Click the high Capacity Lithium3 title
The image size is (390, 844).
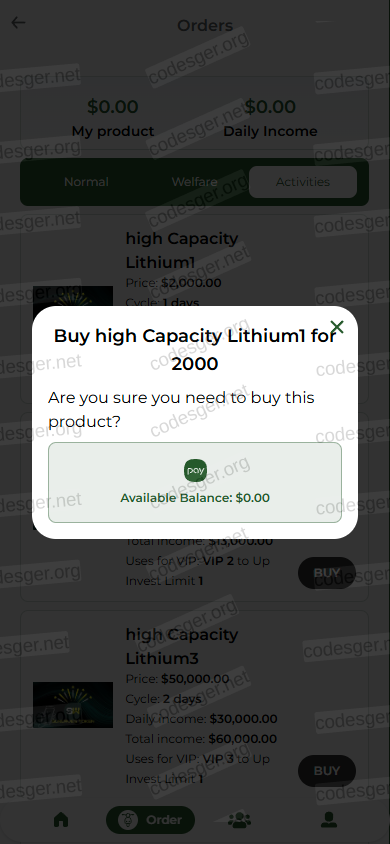point(182,646)
